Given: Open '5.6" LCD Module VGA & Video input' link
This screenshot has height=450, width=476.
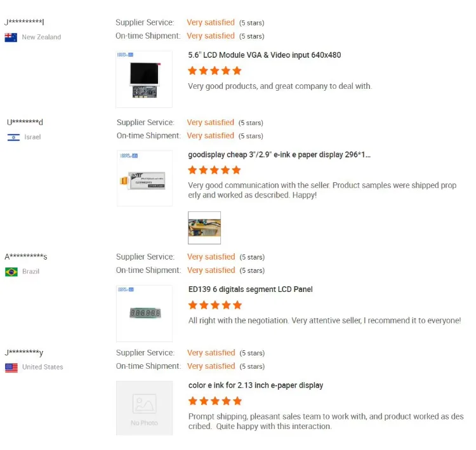Looking at the screenshot, I should point(264,55).
